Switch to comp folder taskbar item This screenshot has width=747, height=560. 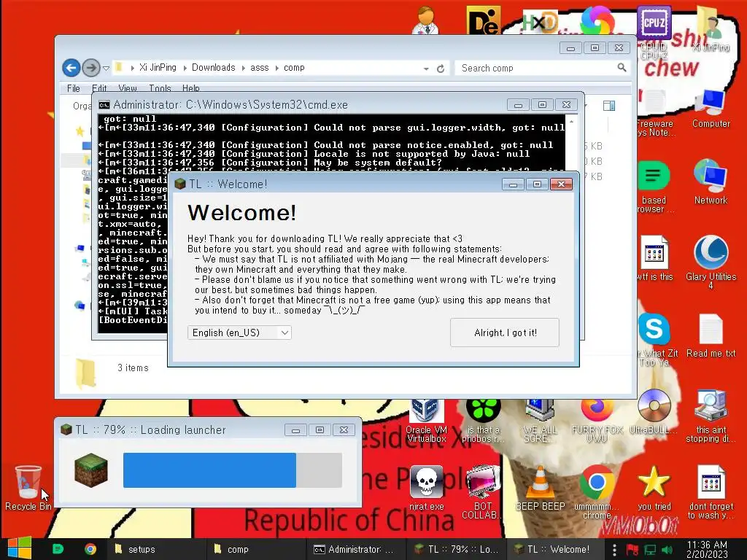(255, 549)
